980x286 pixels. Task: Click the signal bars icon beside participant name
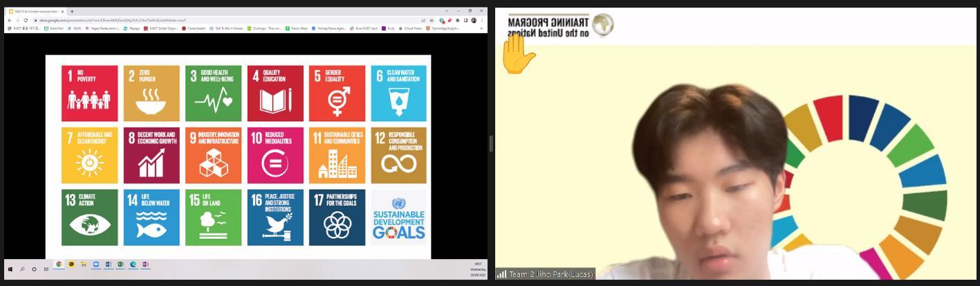[501, 274]
